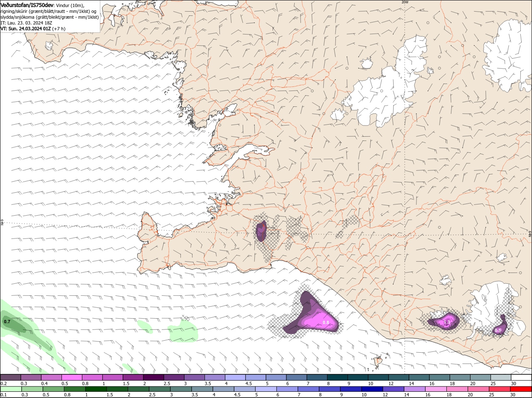This screenshot has height=398, width=532.
Task: Select white 30 swatch in snow legend
Action: point(521,378)
